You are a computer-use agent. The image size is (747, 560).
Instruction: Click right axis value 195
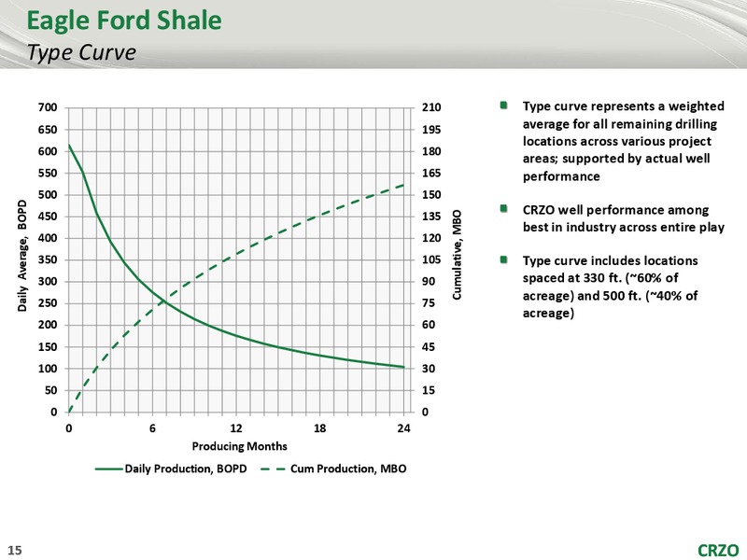coord(431,130)
